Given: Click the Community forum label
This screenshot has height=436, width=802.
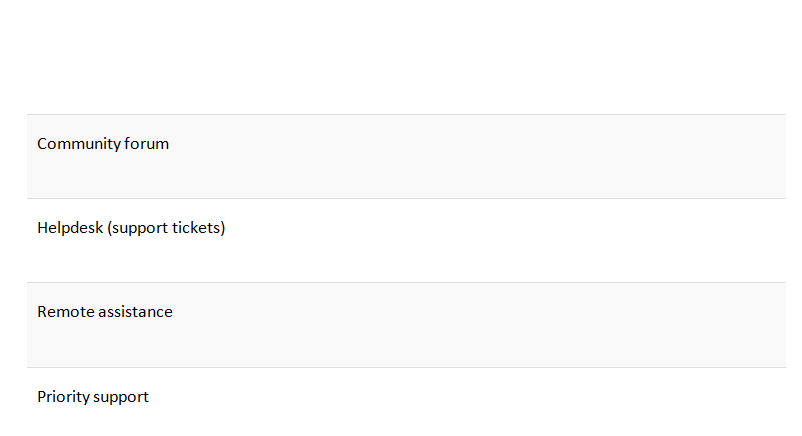Looking at the screenshot, I should [103, 144].
